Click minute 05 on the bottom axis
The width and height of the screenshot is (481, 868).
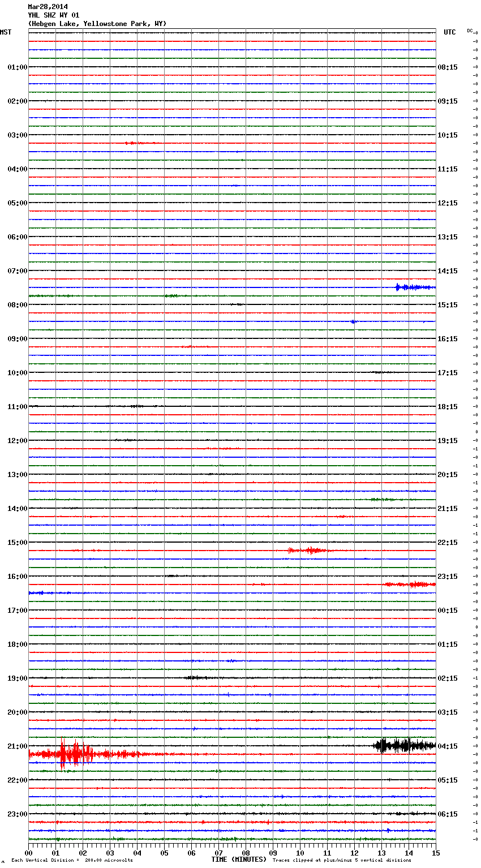point(164,853)
